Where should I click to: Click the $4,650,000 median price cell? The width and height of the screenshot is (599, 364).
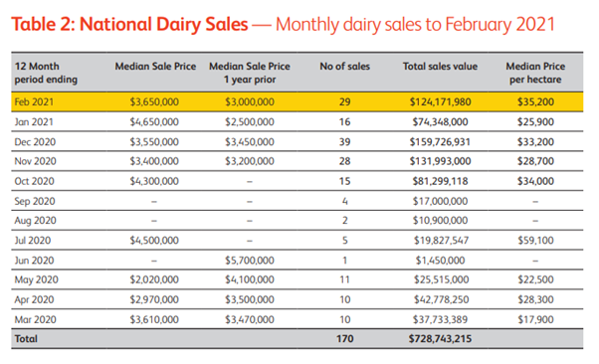tap(154, 122)
